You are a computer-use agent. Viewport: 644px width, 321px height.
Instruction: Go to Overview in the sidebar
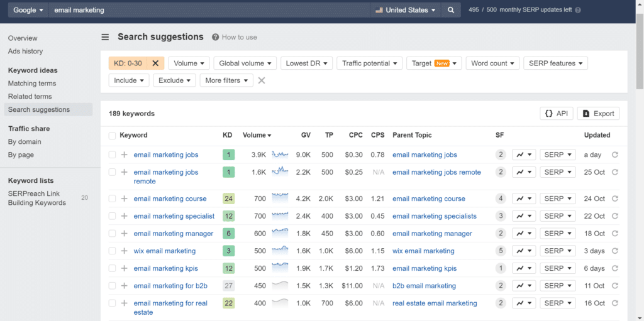(x=23, y=38)
